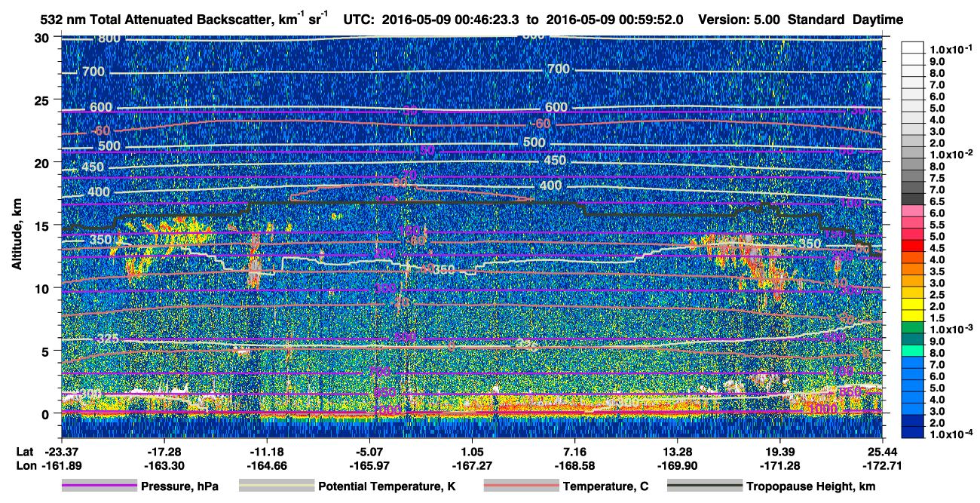The image size is (980, 503).
Task: Click the magenta Pressure legend line sample
Action: (x=99, y=486)
